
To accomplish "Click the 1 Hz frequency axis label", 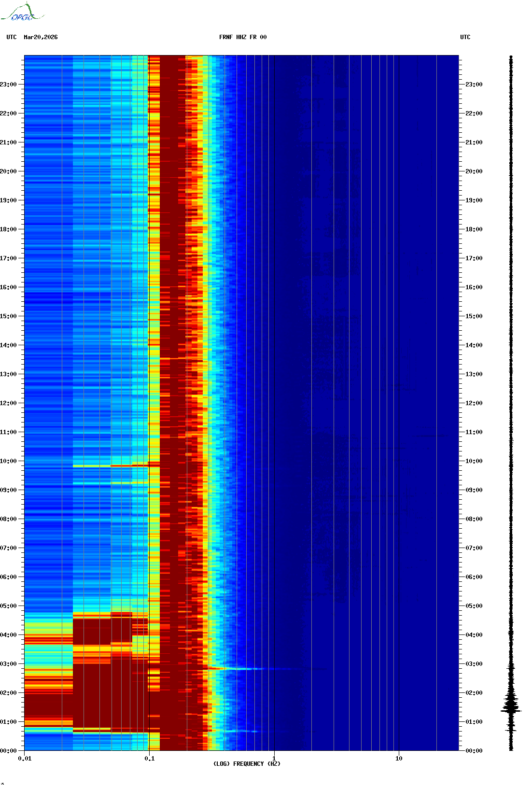I will click(x=274, y=759).
